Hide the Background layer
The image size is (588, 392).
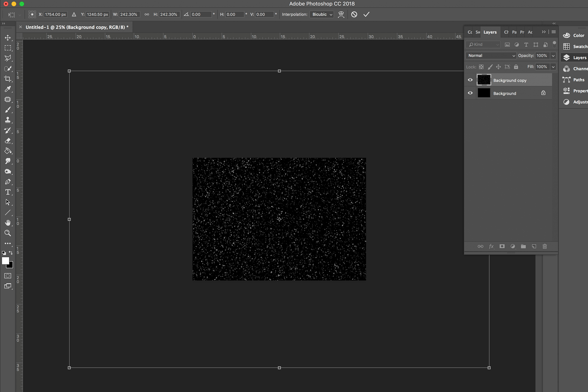(x=470, y=93)
